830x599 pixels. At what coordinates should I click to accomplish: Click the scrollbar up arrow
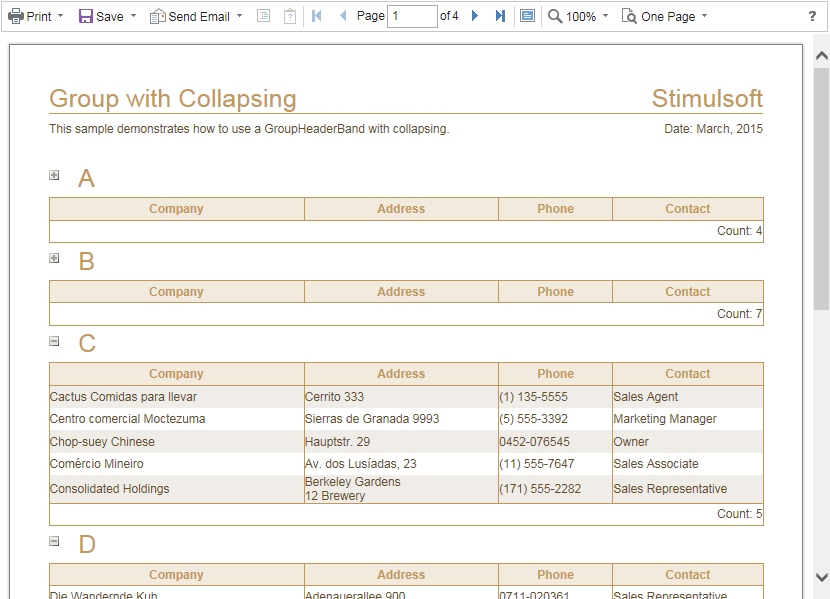pos(822,56)
